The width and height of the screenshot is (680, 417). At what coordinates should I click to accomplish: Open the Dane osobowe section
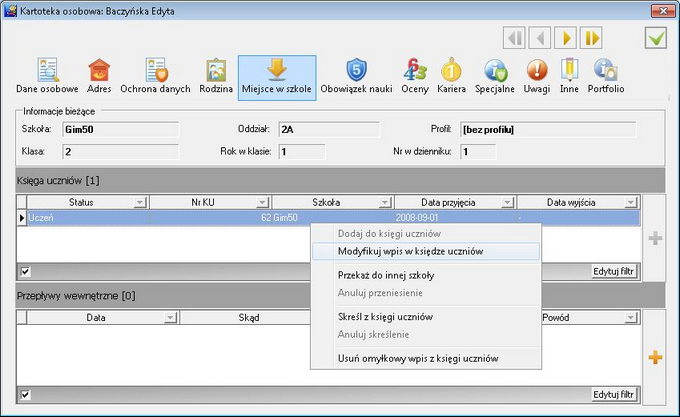47,77
